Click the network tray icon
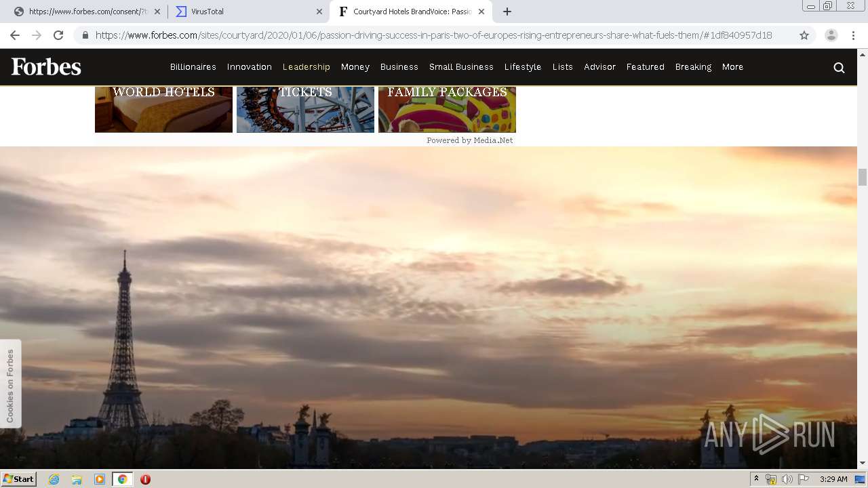 (x=771, y=479)
